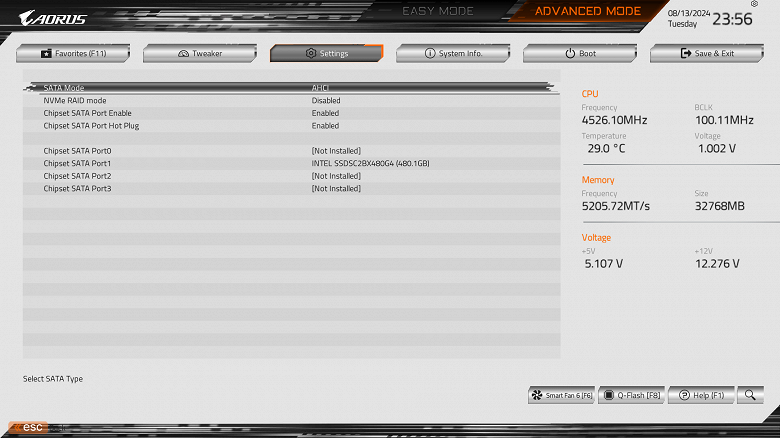Switch to the Tweaker tab
Viewport: 780px width, 438px height.
coord(200,53)
